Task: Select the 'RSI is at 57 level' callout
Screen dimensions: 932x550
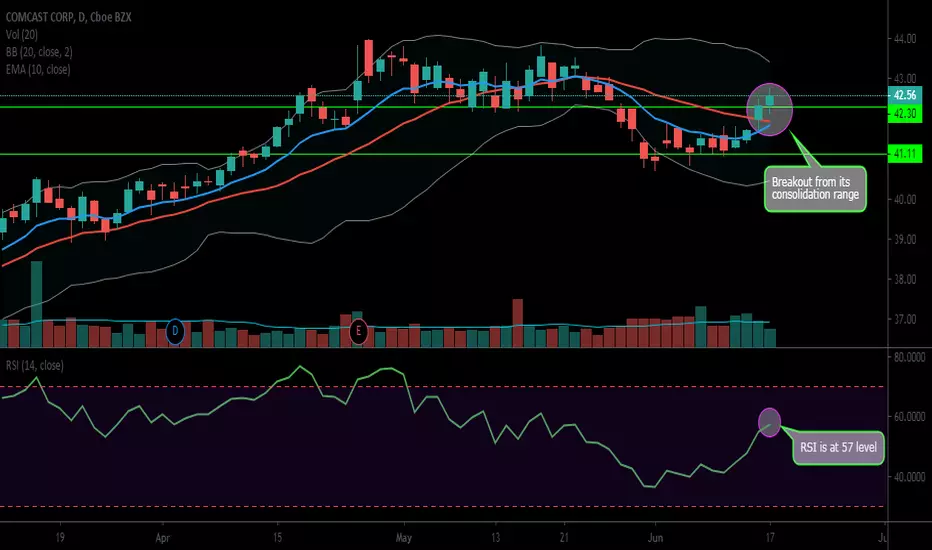Action: 838,447
